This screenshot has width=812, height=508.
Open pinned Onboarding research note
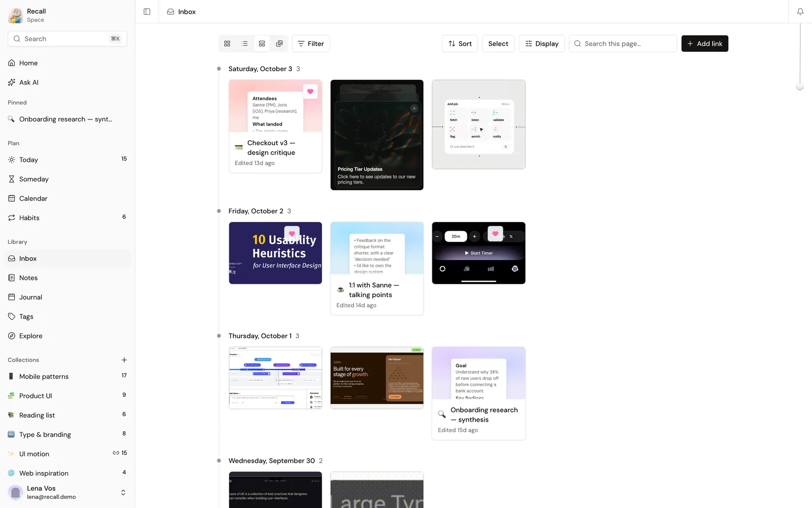click(67, 119)
